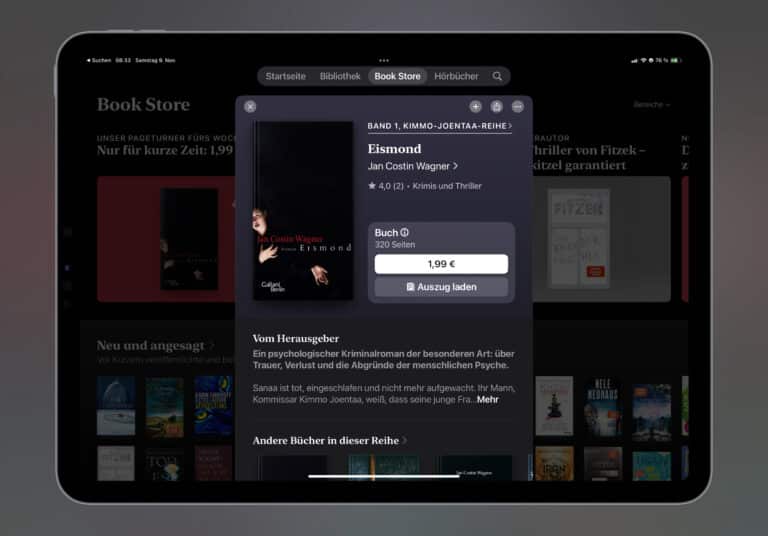Open author page Jan Costin Wagner
This screenshot has width=768, height=536.
412,166
